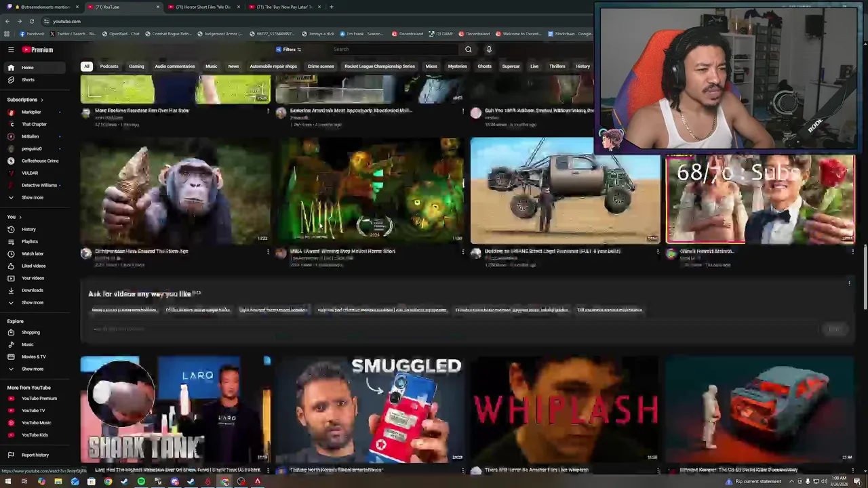Open the Windows Start menu
This screenshot has height=488, width=868.
click(7, 482)
